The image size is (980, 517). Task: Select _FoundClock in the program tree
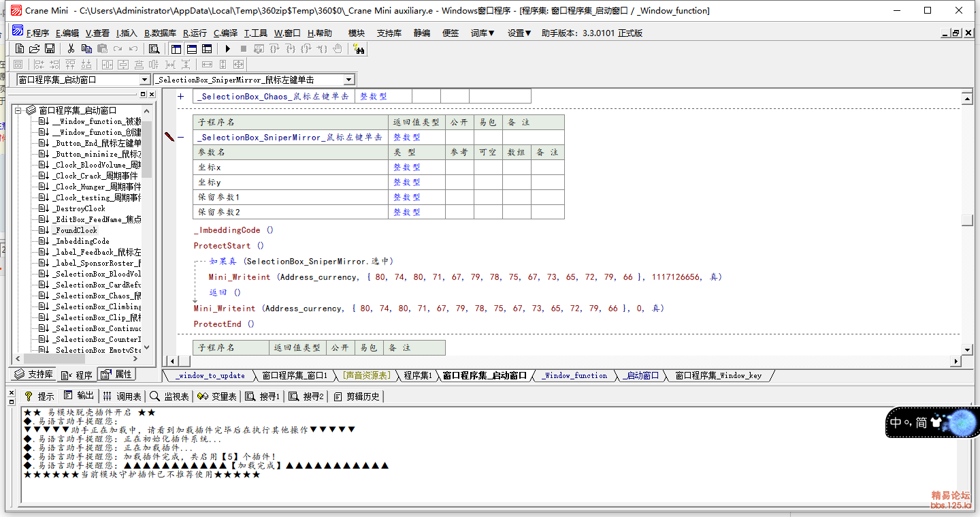tap(75, 230)
